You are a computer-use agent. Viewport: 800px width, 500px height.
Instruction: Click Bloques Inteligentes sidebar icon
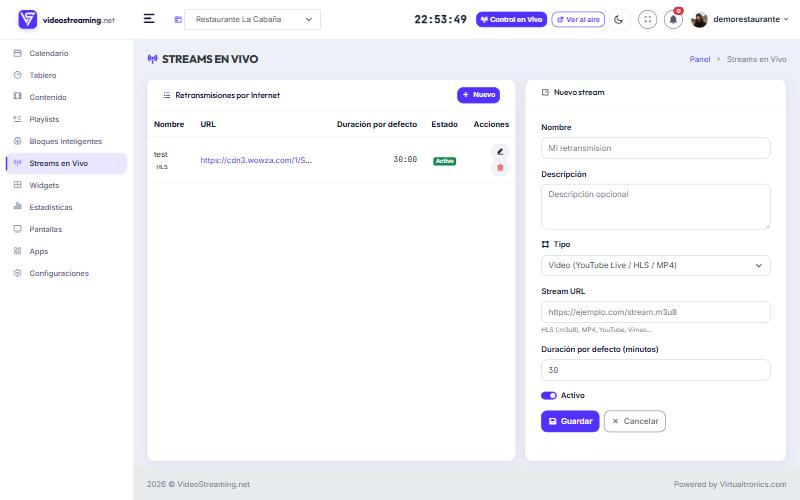click(x=17, y=141)
